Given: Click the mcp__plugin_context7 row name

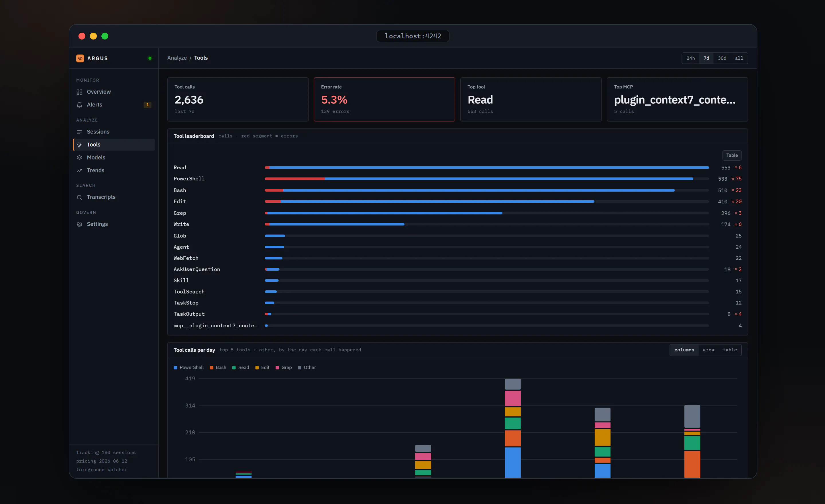Looking at the screenshot, I should 215,326.
